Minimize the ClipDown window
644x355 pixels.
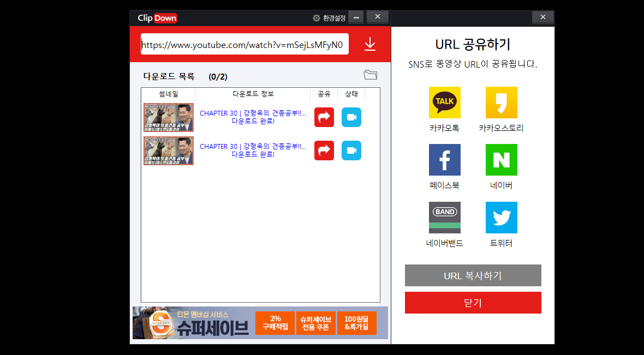click(x=356, y=17)
